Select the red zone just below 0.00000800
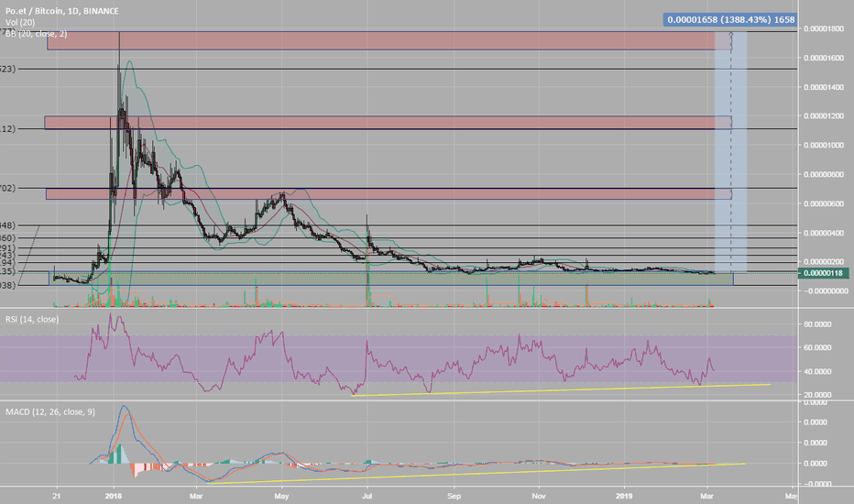854x504 pixels. (x=389, y=193)
